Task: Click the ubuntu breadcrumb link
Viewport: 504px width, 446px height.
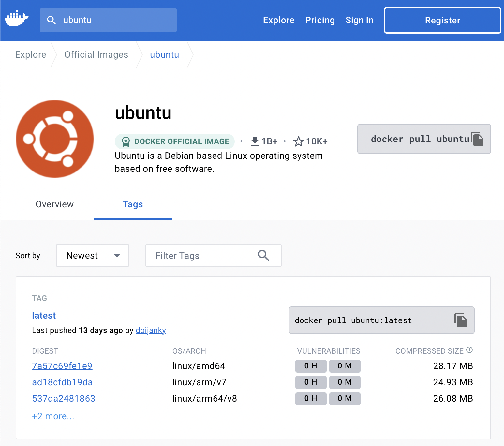Action: [x=164, y=54]
